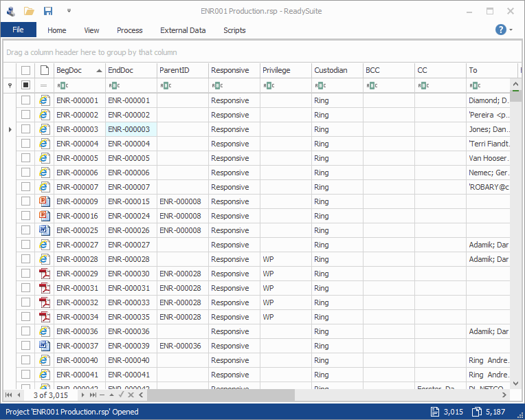
Task: Switch to the External Data tab
Action: [x=183, y=30]
